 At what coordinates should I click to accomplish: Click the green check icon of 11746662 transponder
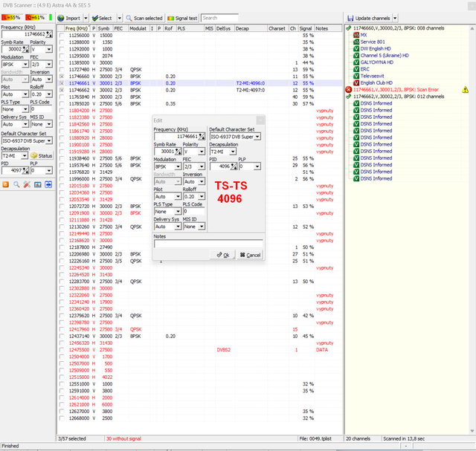point(349,97)
